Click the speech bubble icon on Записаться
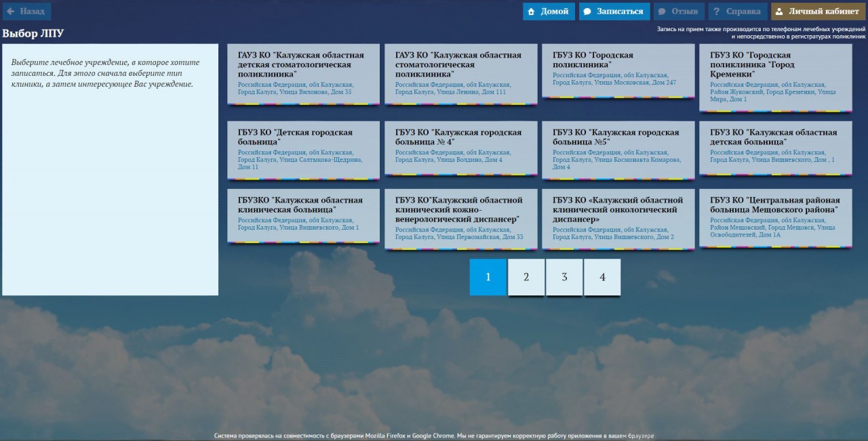868x441 pixels. [587, 12]
